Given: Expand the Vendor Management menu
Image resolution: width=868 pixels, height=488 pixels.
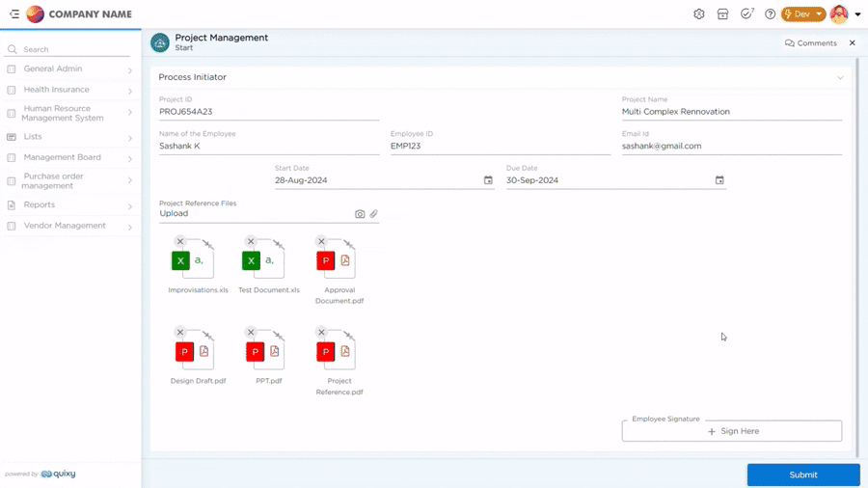Looking at the screenshot, I should click(69, 226).
